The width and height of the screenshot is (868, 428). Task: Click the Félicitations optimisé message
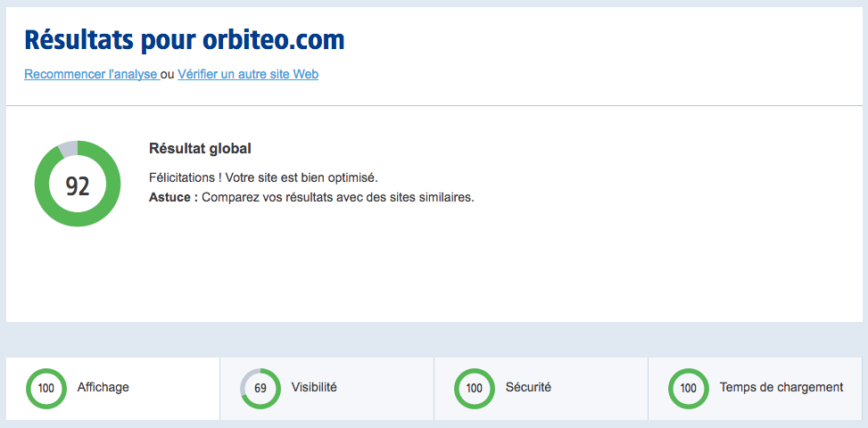point(263,178)
